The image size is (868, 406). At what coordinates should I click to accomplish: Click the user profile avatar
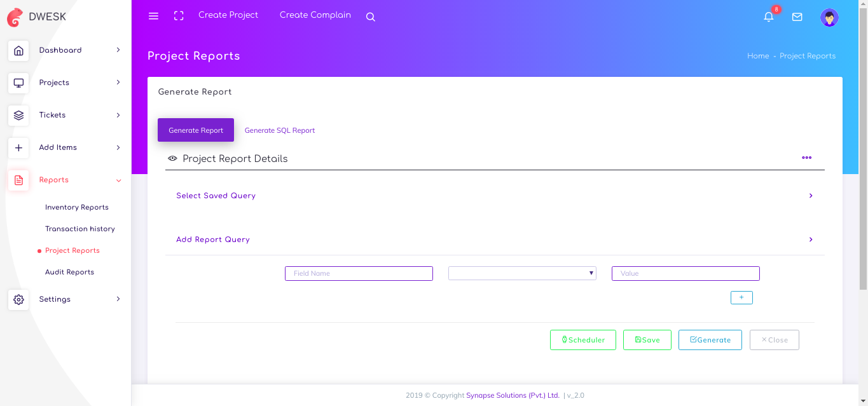pyautogui.click(x=829, y=17)
